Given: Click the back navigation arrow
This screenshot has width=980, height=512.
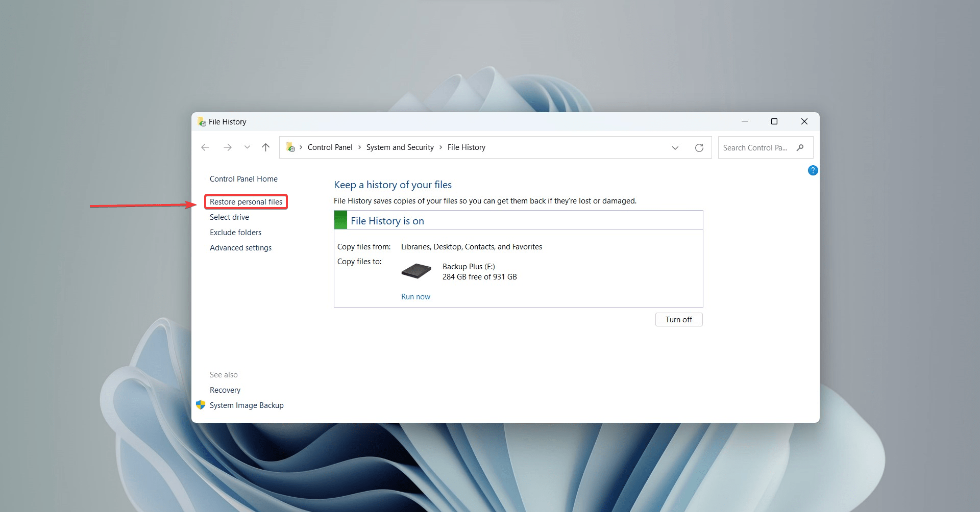Looking at the screenshot, I should (205, 147).
